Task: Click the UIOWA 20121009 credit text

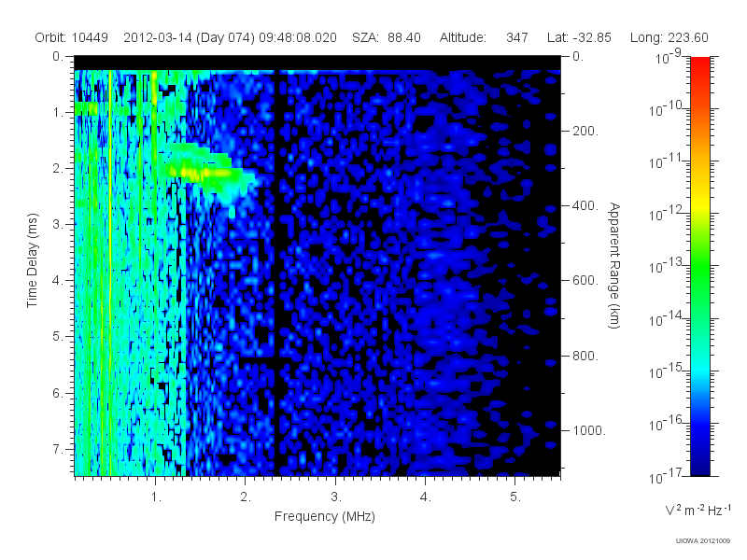Action: click(703, 540)
